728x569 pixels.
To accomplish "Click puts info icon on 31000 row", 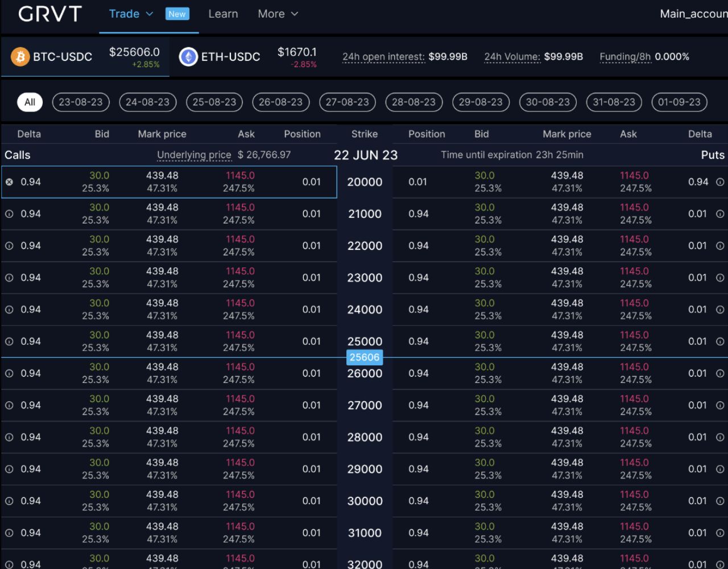I will [x=720, y=533].
